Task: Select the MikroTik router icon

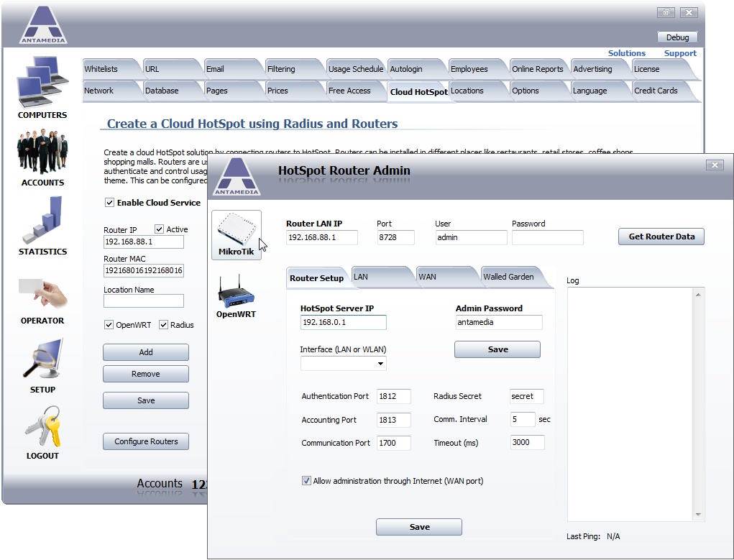Action: coord(237,234)
